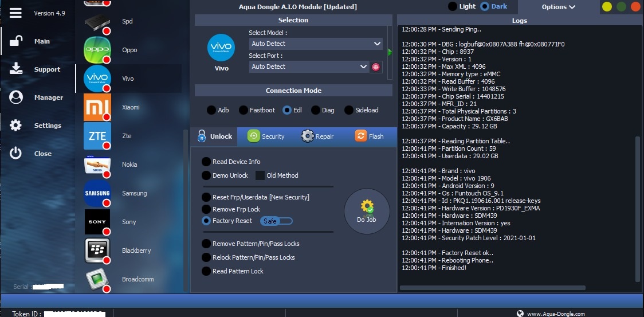Click the Close power icon
This screenshot has width=644, height=317.
pyautogui.click(x=15, y=154)
